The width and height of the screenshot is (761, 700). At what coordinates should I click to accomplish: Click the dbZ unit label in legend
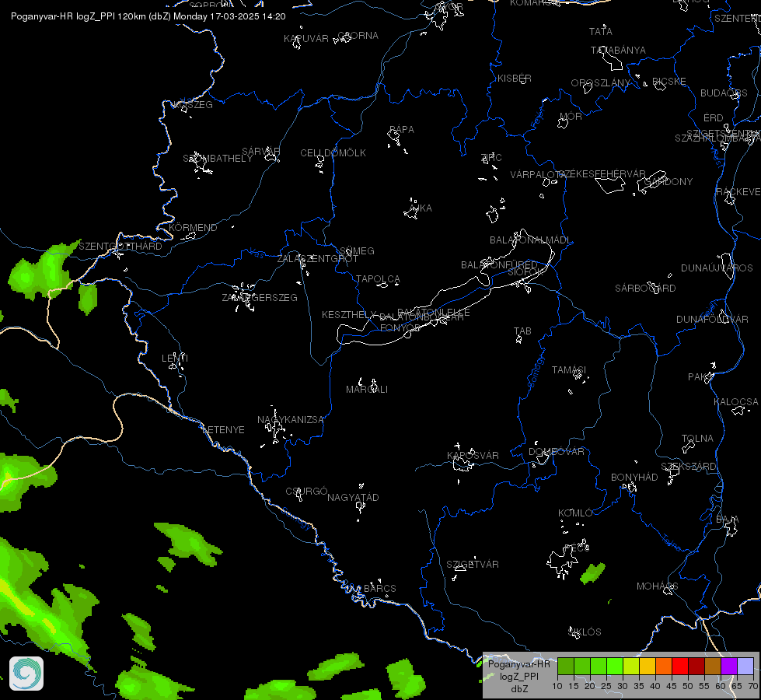click(518, 689)
